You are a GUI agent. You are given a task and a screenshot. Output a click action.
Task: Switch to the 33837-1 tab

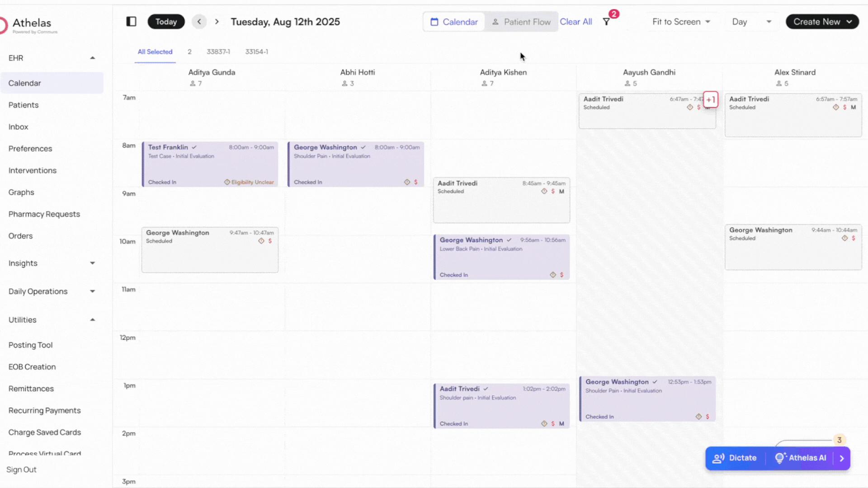click(x=218, y=52)
